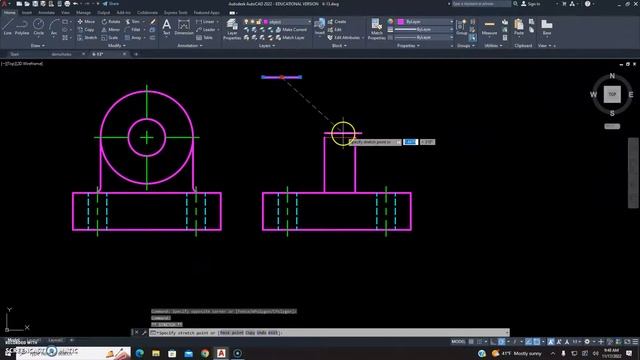Viewport: 640px width, 360px height.
Task: Click the magenta object color swatch
Action: pyautogui.click(x=400, y=22)
